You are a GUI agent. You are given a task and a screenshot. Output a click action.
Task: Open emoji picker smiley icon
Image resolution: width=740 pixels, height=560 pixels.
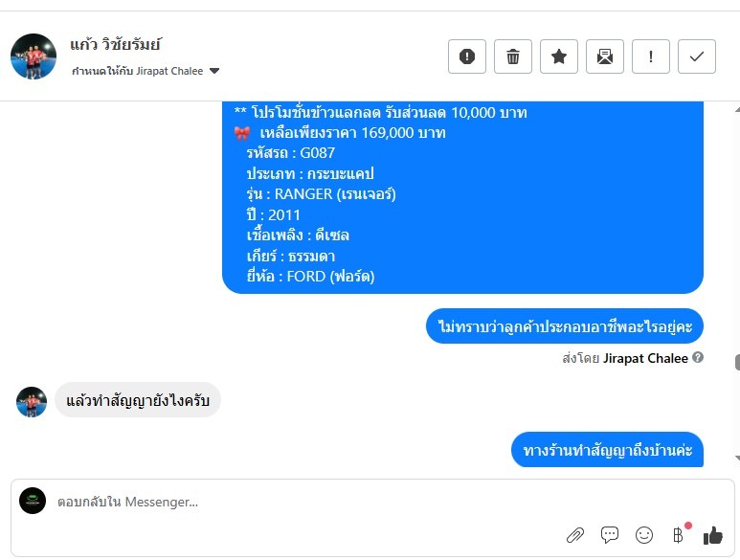[643, 535]
